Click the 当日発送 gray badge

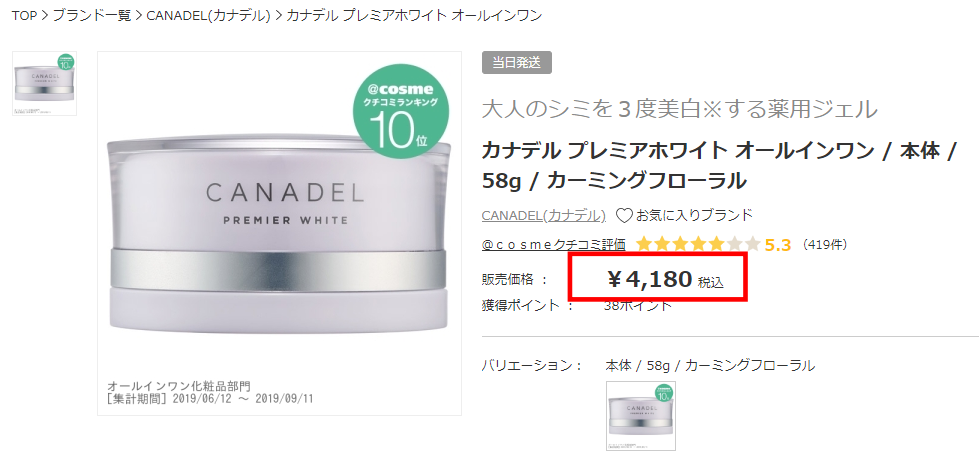pos(517,62)
